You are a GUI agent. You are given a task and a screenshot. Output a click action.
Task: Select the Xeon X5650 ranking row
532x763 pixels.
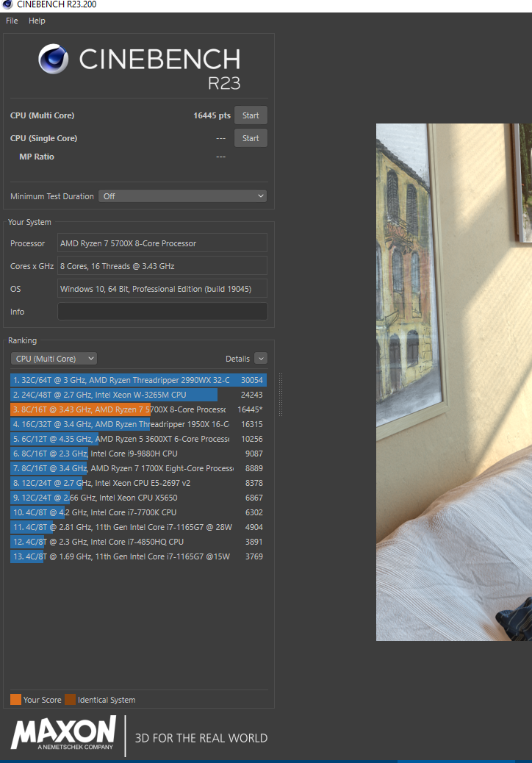pyautogui.click(x=138, y=498)
